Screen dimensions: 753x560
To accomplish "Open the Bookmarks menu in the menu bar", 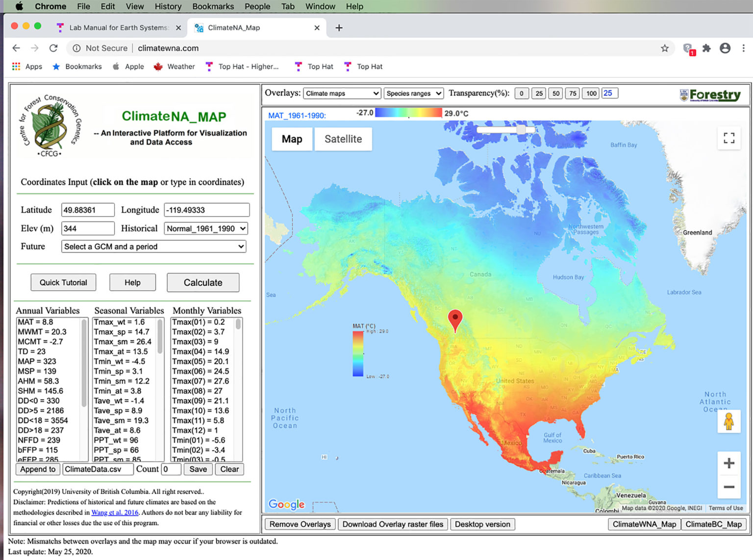I will coord(213,6).
